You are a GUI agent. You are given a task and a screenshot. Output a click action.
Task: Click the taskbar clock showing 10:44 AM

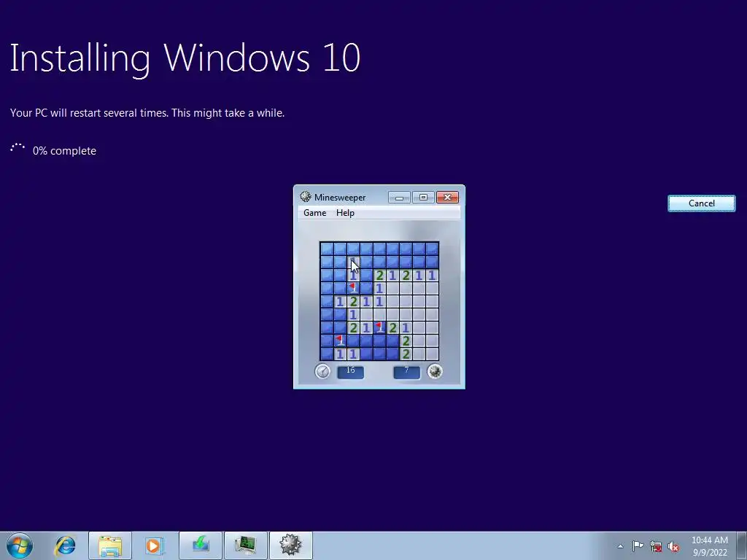[709, 545]
